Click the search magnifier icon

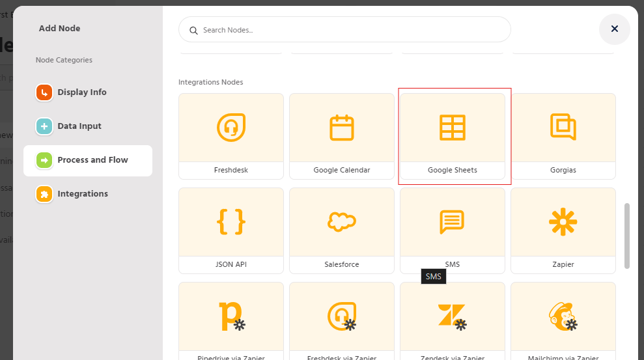[x=193, y=30]
